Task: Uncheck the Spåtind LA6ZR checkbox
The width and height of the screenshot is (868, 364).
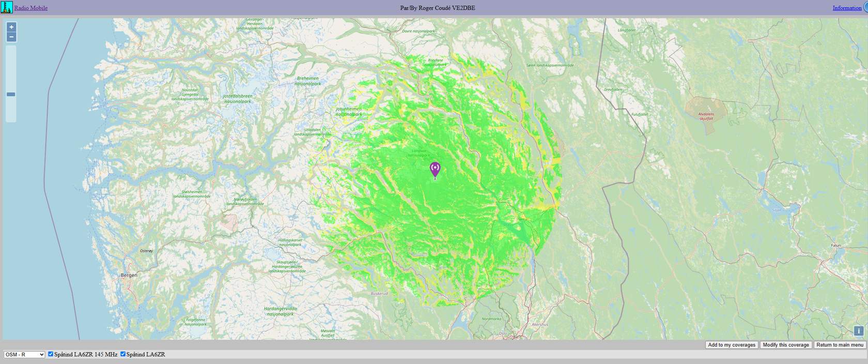Action: (x=123, y=354)
